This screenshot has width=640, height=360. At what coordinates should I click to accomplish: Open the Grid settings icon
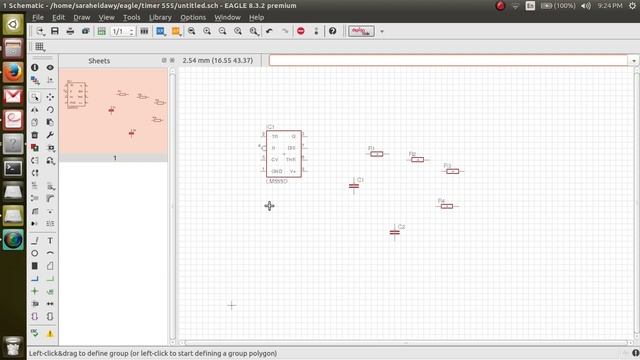40,47
